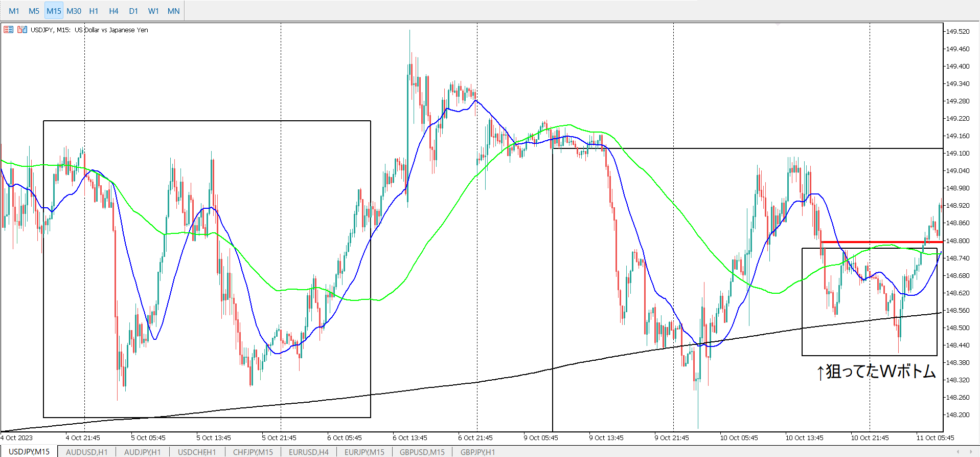The width and height of the screenshot is (980, 457).
Task: Switch to the EURUSD,H4 chart tab
Action: pyautogui.click(x=308, y=452)
